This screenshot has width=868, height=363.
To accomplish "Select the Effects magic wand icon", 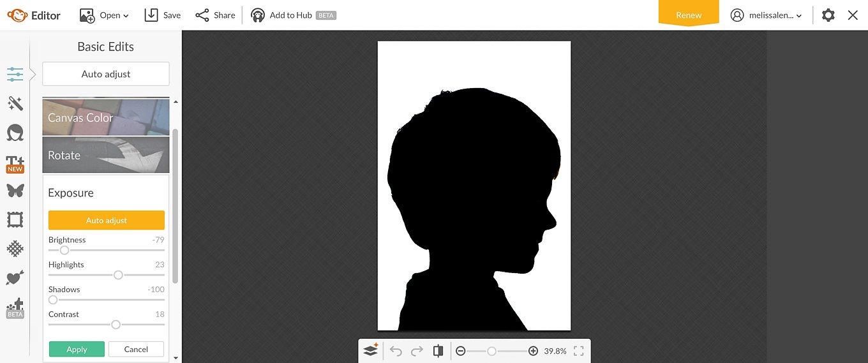I will click(15, 103).
